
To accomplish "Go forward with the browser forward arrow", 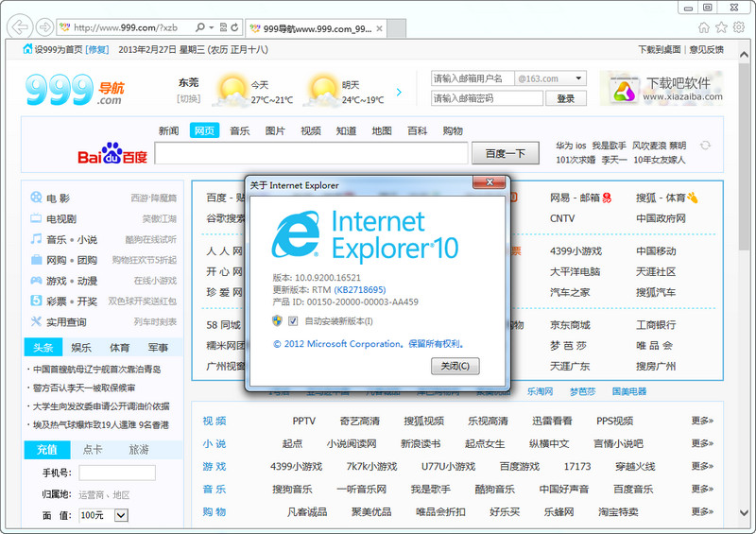I will tap(44, 27).
